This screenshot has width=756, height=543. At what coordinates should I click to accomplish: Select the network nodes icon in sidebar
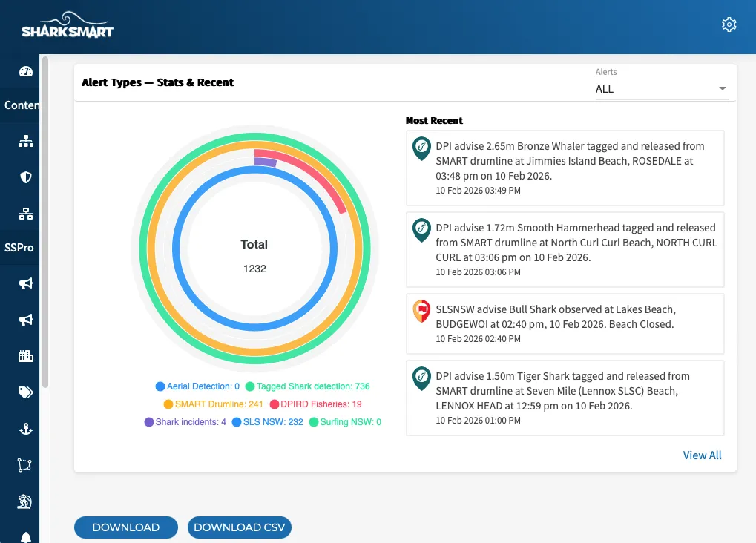(x=25, y=214)
